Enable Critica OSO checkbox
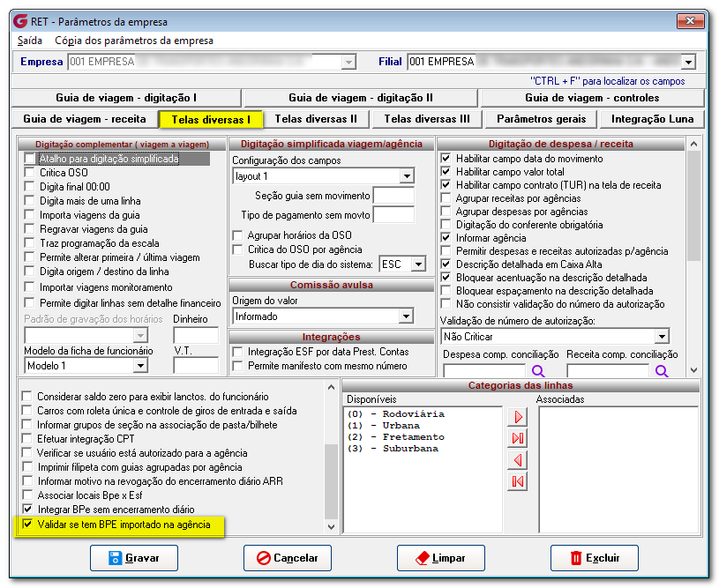The width and height of the screenshot is (719, 588). click(x=30, y=172)
